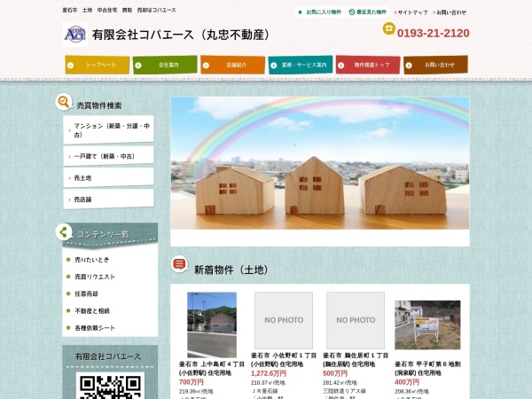Open the 会社案内 navigation tab
532x399 pixels.
pos(165,65)
